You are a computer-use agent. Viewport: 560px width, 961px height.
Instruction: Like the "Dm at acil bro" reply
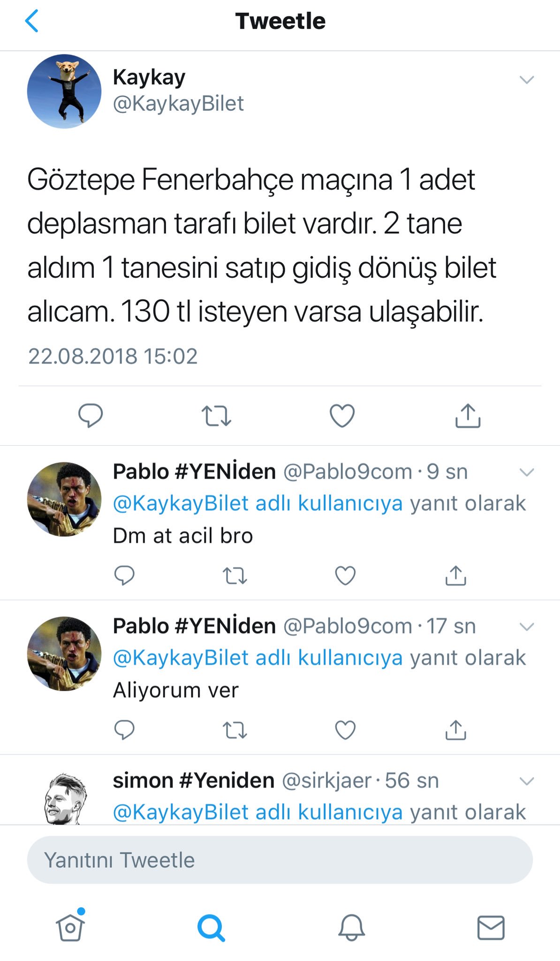coord(345,575)
